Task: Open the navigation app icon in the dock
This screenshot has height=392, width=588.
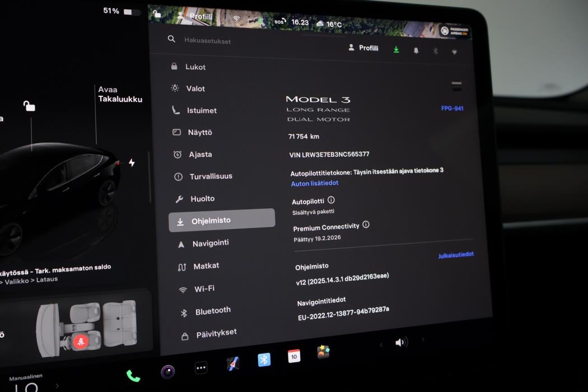Action: [x=232, y=363]
